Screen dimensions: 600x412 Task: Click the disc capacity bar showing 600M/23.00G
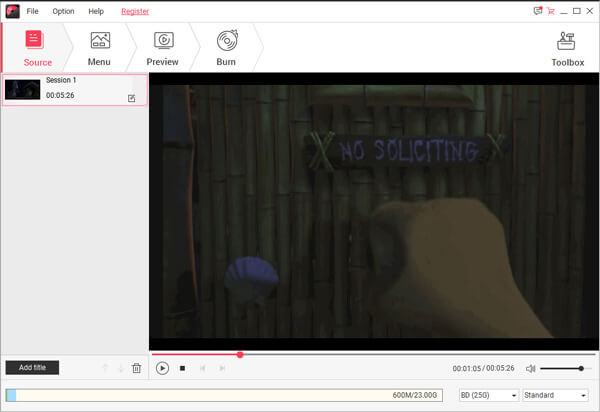click(224, 395)
